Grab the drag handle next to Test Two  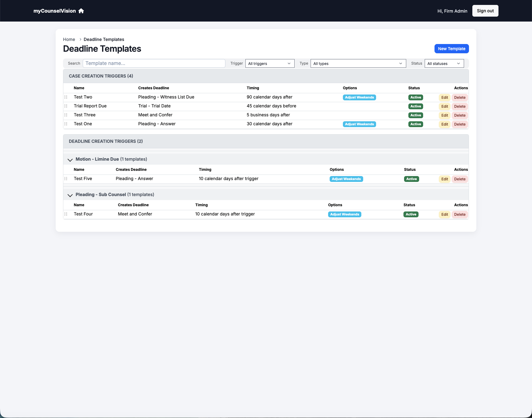click(x=66, y=97)
